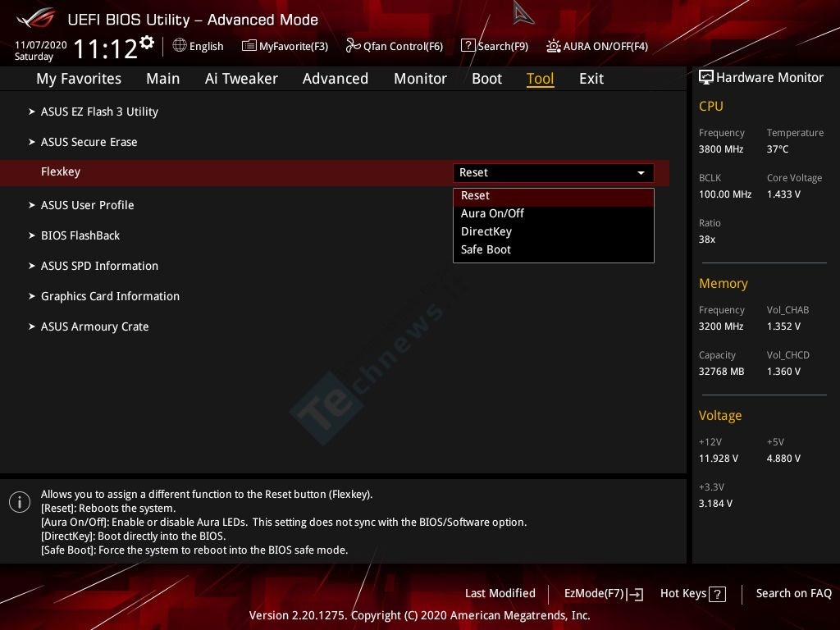Open the Flexkey dropdown box
The height and width of the screenshot is (630, 840).
[554, 172]
